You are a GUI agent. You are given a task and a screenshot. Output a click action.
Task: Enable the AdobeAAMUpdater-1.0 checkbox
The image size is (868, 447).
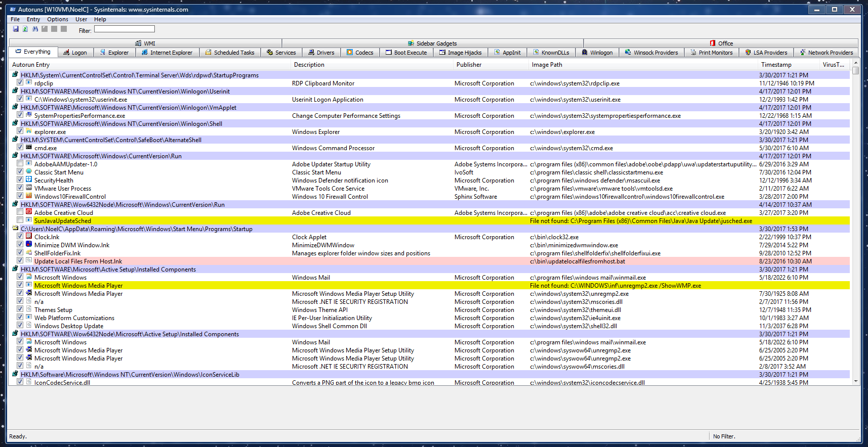(x=20, y=164)
